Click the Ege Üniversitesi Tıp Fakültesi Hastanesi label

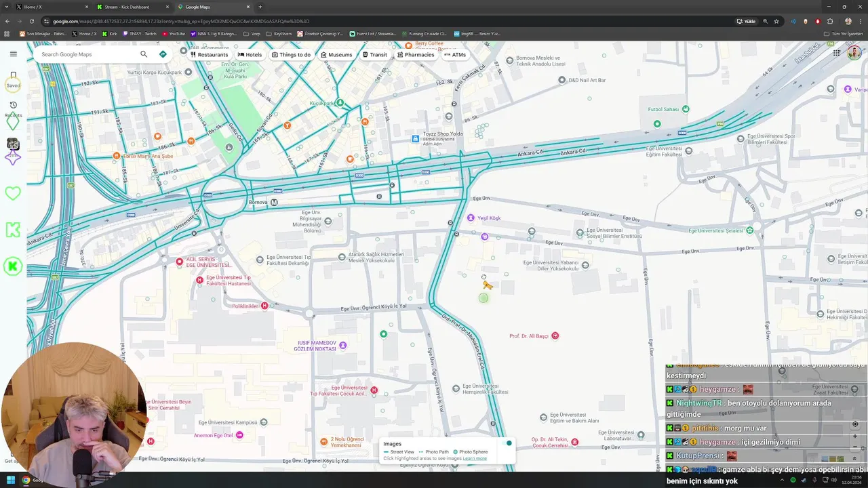229,280
